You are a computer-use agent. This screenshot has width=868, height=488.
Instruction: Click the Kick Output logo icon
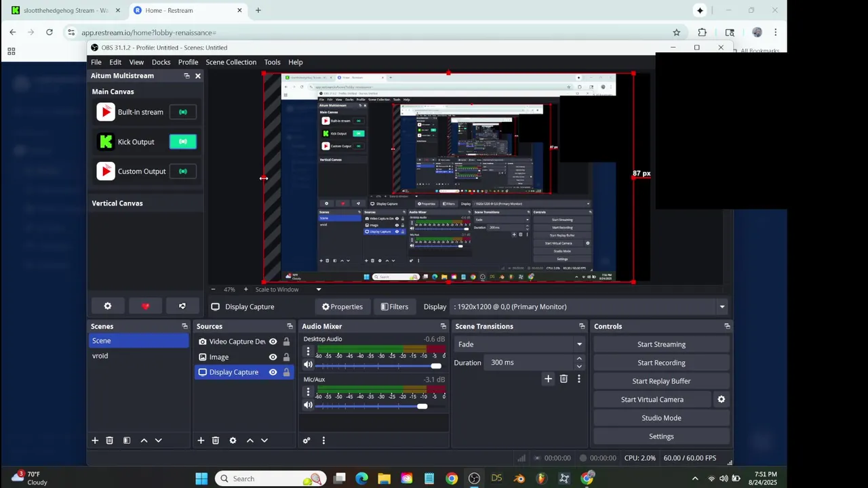pos(106,142)
